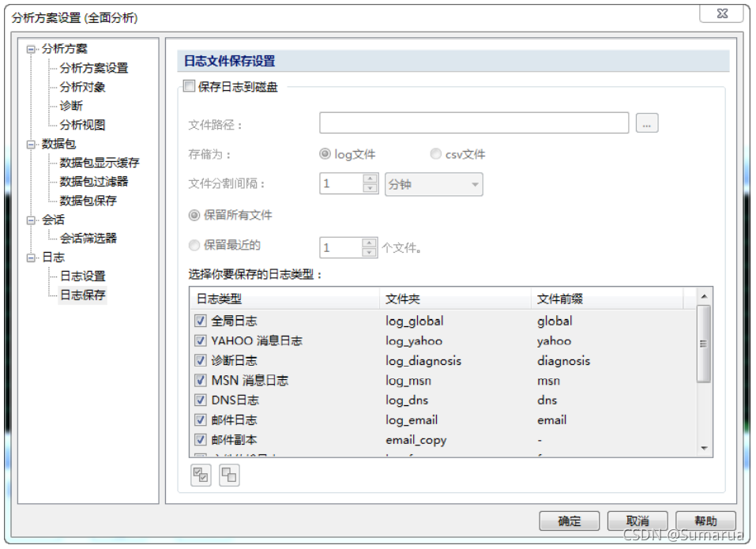Open 数据包过滤器 settings
Image resolution: width=756 pixels, height=549 pixels.
[x=94, y=182]
